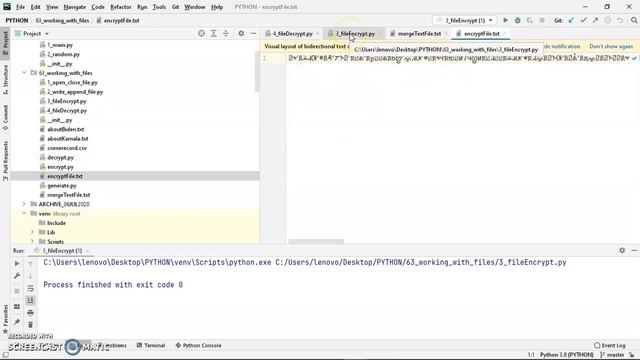
Task: Open the Pull Requests tool window
Action: tap(5, 161)
